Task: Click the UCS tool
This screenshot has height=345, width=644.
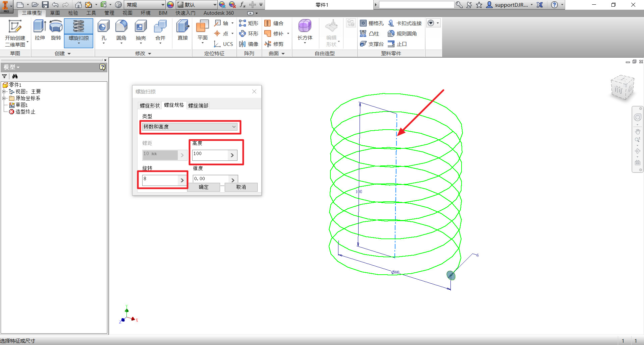Action: 223,44
